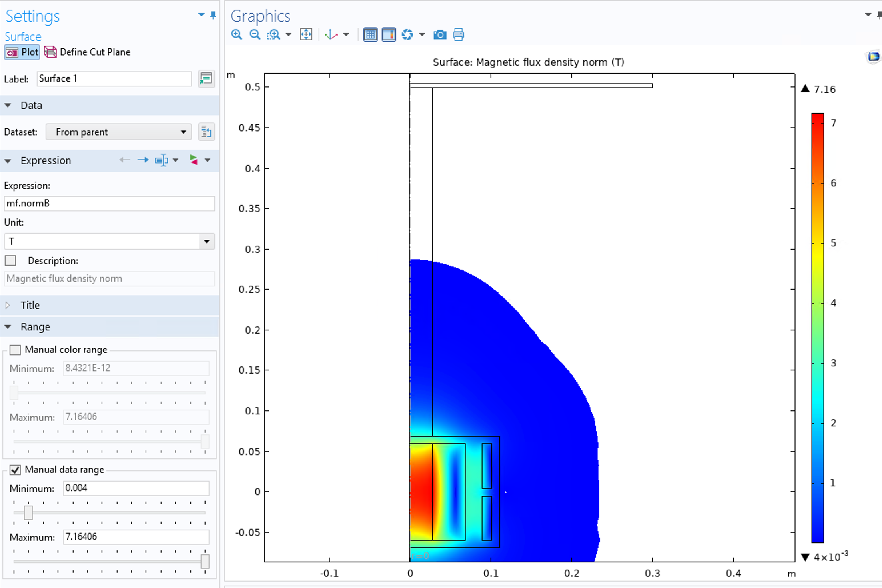This screenshot has width=882, height=588.
Task: Open the Dataset From parent dropdown
Action: tap(118, 132)
